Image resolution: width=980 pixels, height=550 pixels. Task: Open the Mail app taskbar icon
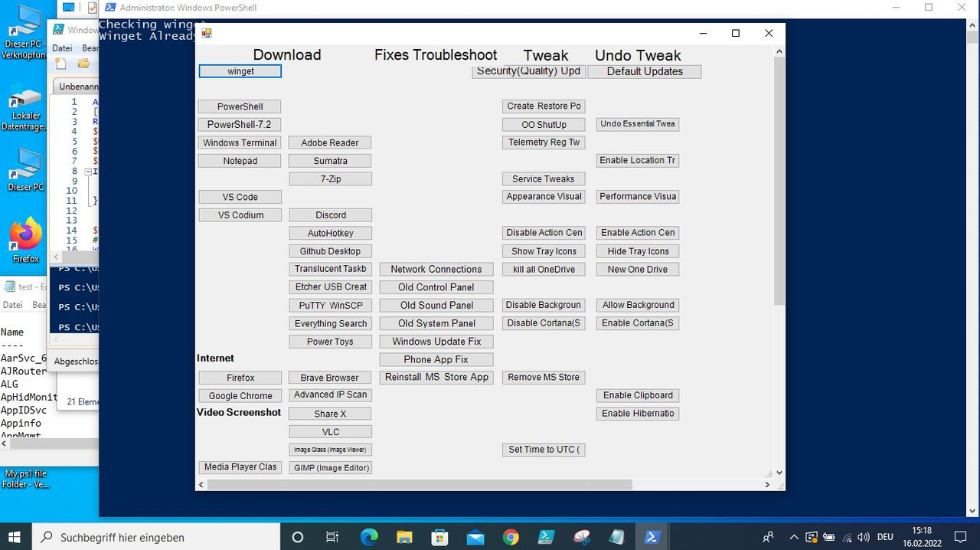coord(475,537)
